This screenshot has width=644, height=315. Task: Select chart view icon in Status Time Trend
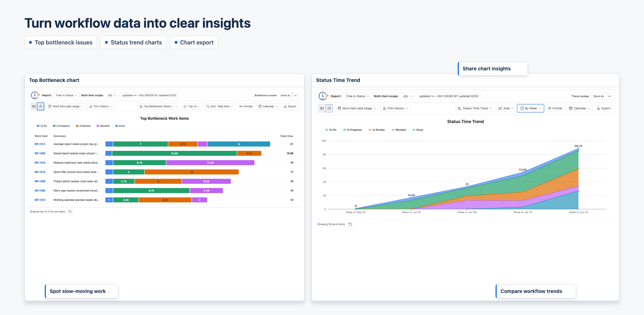point(329,108)
